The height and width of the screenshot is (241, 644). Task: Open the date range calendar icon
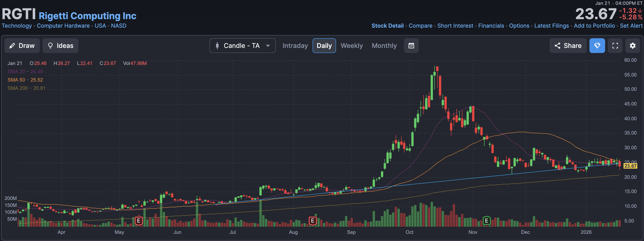coord(411,46)
